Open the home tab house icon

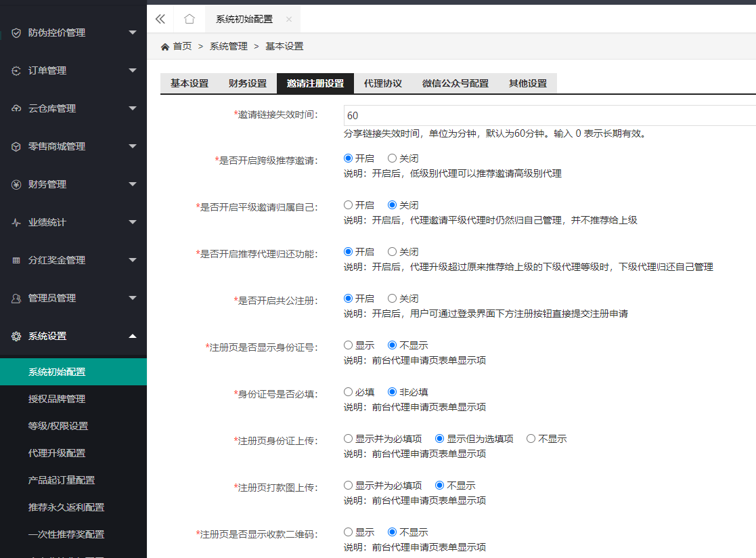click(190, 19)
